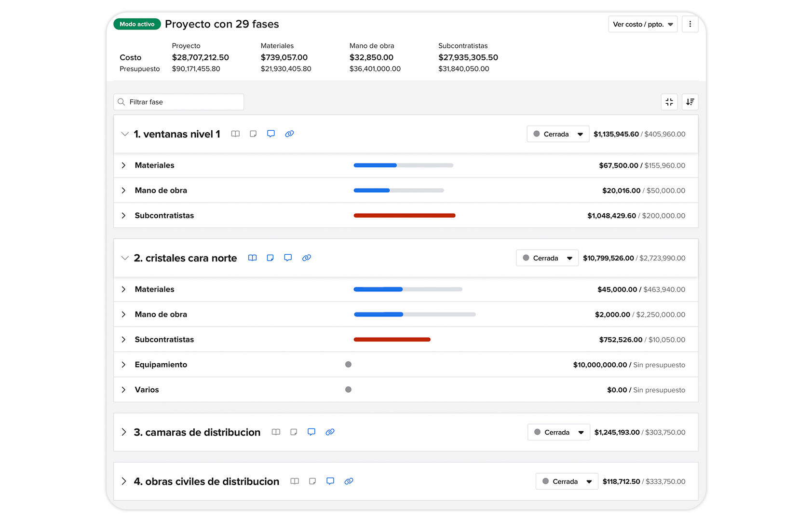Screen dimensions: 812x521
Task: Click the red Subcontratistas progress bar
Action: click(405, 215)
